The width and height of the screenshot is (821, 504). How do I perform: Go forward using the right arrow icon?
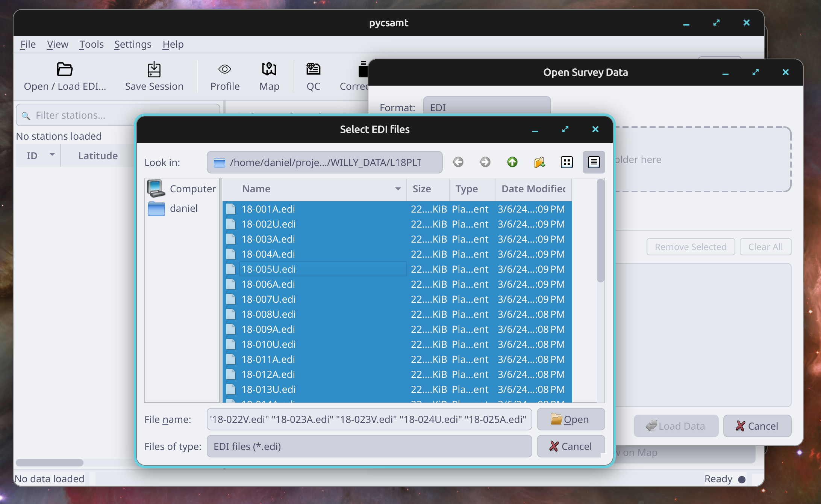485,162
